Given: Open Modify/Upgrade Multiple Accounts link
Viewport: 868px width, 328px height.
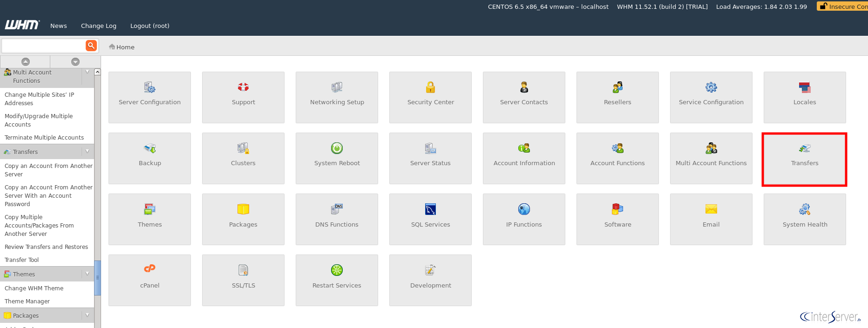Looking at the screenshot, I should [39, 120].
